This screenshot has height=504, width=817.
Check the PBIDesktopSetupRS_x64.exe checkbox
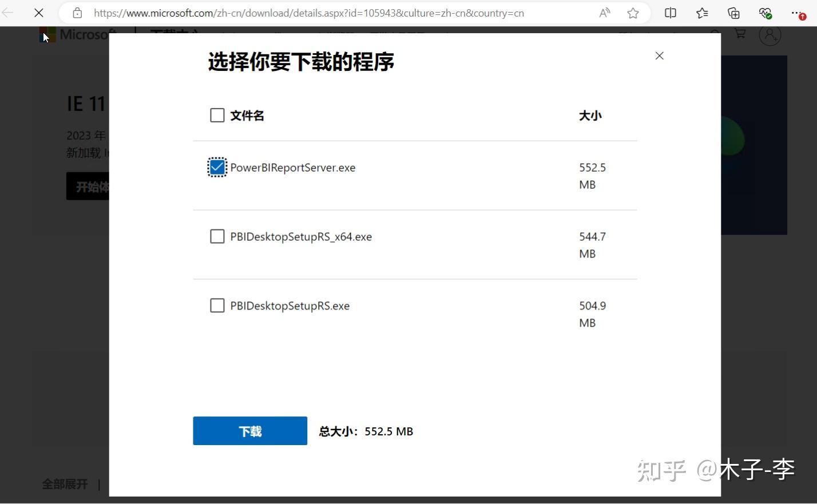click(217, 236)
